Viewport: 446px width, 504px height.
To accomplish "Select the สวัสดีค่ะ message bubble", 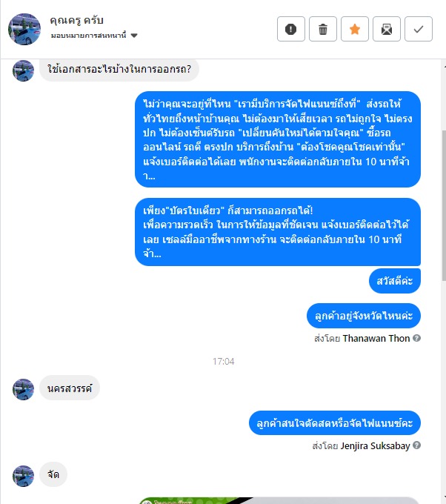I will click(x=395, y=281).
